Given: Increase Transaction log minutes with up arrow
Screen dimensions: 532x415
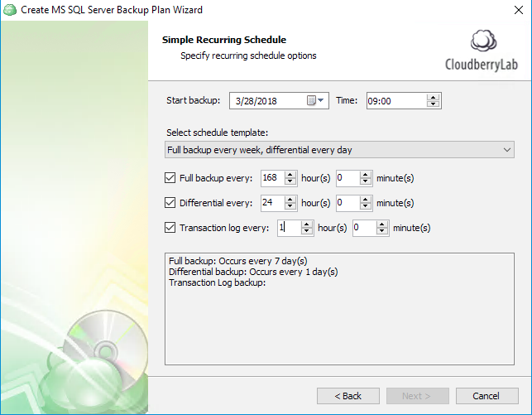Looking at the screenshot, I should click(382, 224).
